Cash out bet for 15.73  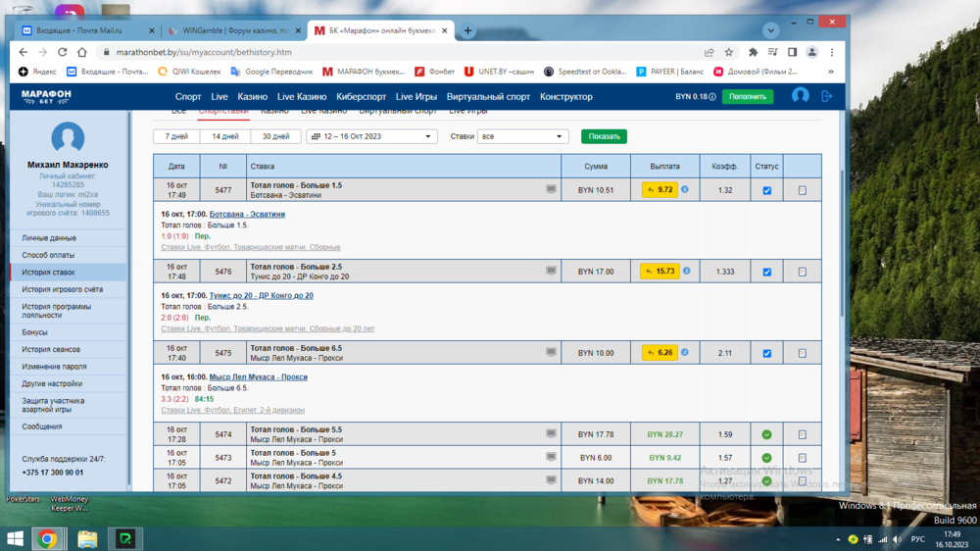pyautogui.click(x=660, y=271)
